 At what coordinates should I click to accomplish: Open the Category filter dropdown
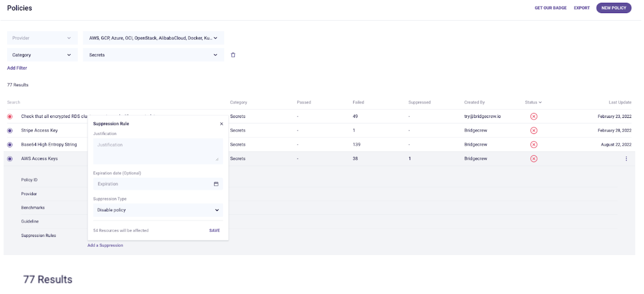(42, 55)
